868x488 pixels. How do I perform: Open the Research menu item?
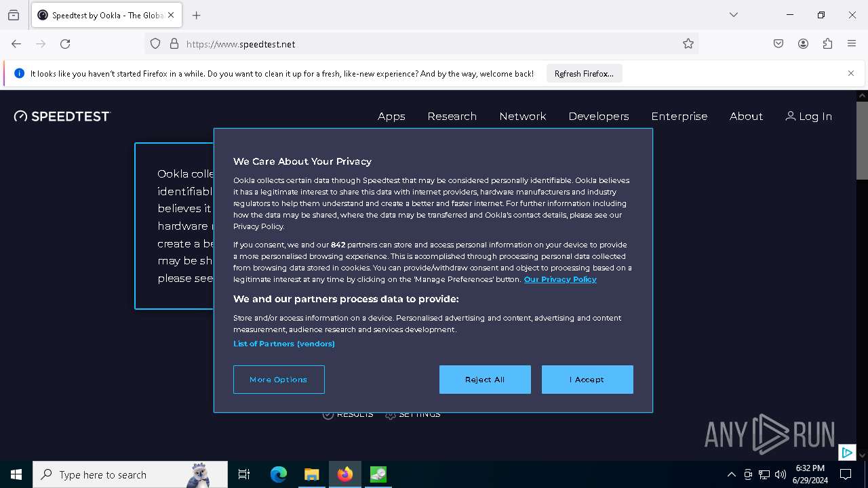(x=452, y=116)
